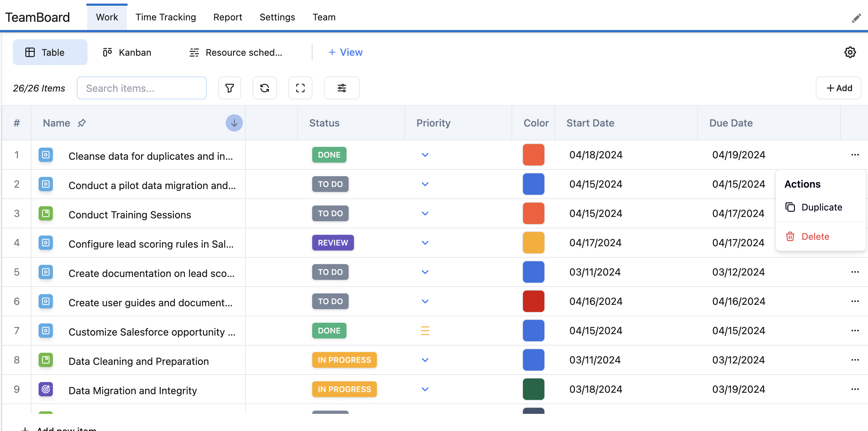Open the board settings gear icon
This screenshot has width=868, height=431.
point(850,52)
